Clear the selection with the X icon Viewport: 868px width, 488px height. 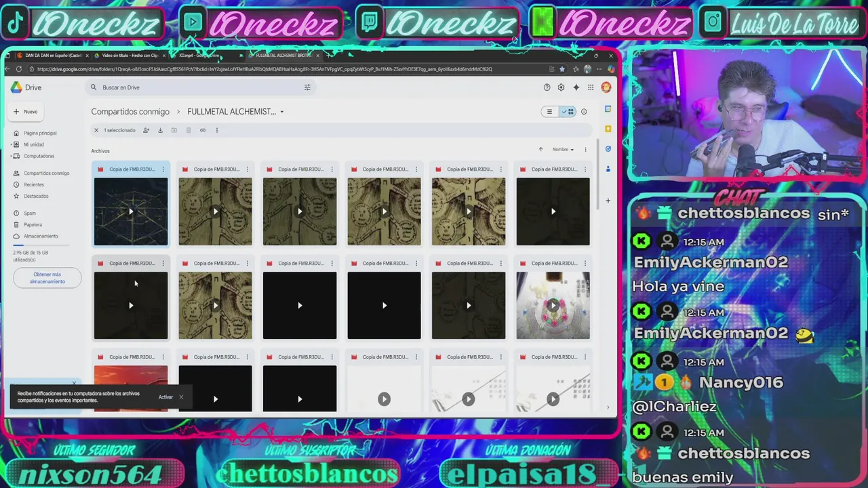(96, 130)
